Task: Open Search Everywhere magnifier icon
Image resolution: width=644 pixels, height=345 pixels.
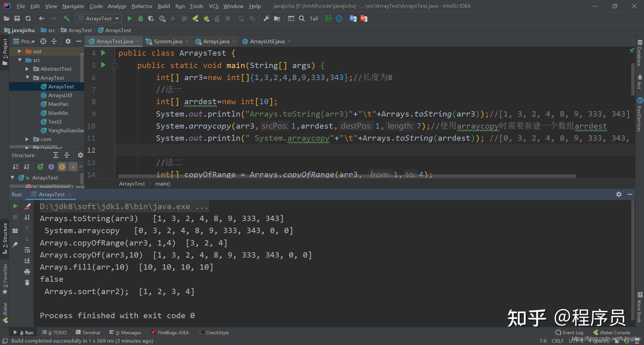Action: click(x=302, y=19)
